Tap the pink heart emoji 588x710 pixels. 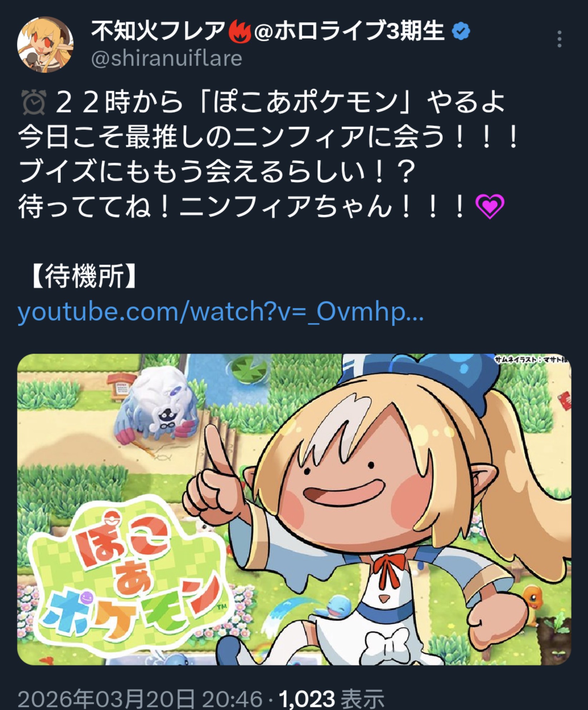point(490,207)
